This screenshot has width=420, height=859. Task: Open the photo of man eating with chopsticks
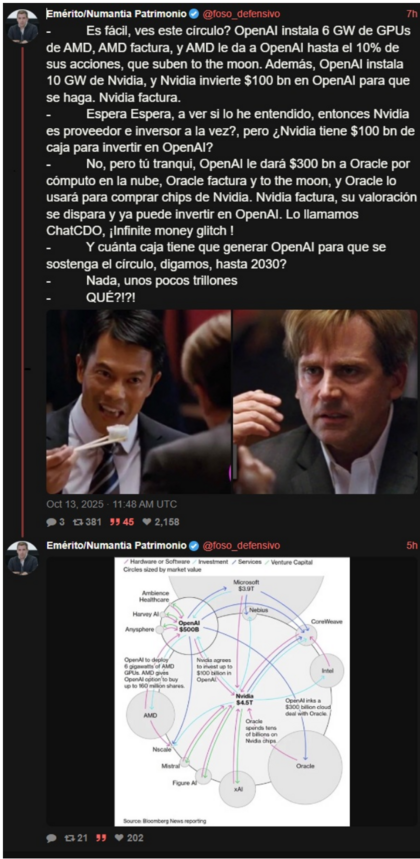click(139, 402)
